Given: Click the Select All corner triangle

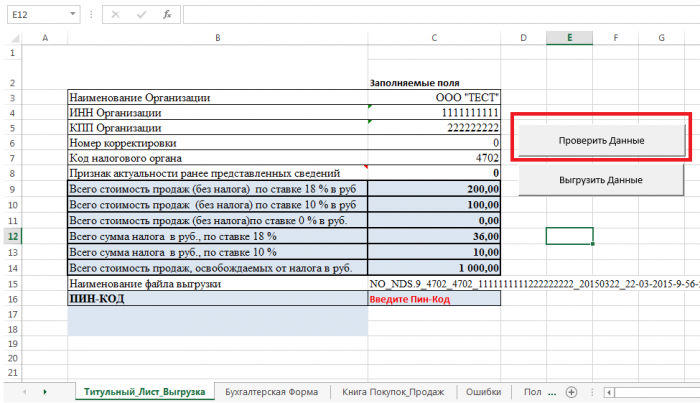Looking at the screenshot, I should click(10, 37).
